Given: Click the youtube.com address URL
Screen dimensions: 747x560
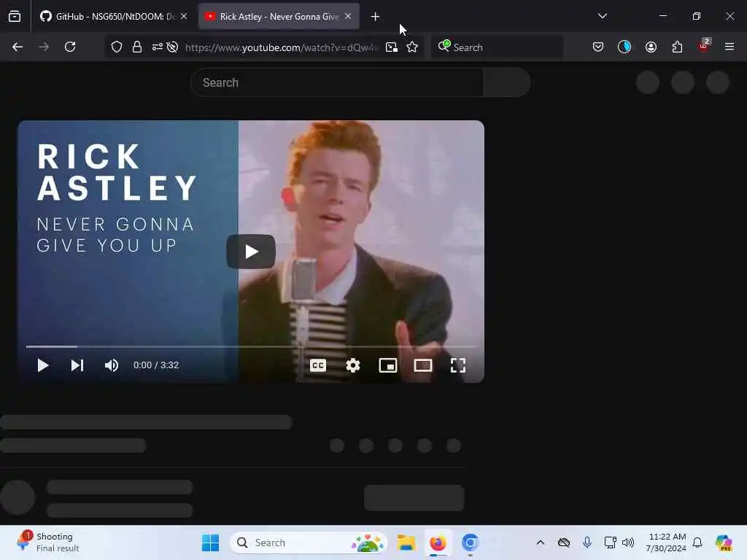Looking at the screenshot, I should [282, 47].
